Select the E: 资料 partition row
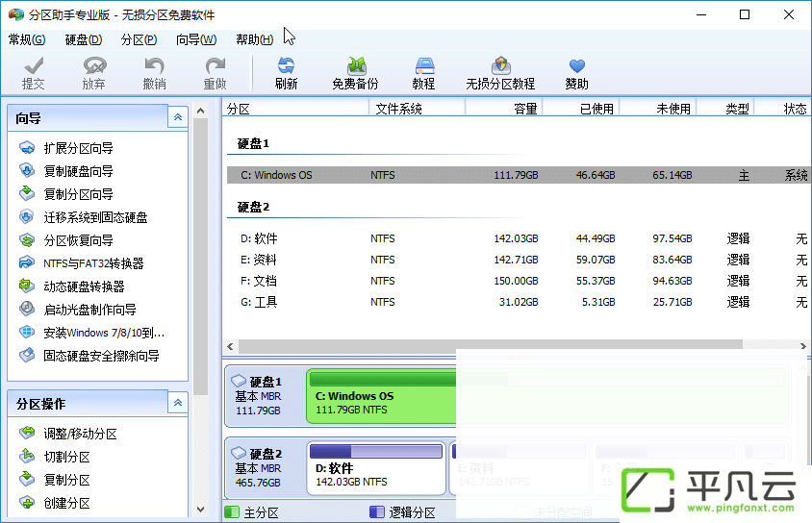The width and height of the screenshot is (812, 523). click(x=518, y=260)
